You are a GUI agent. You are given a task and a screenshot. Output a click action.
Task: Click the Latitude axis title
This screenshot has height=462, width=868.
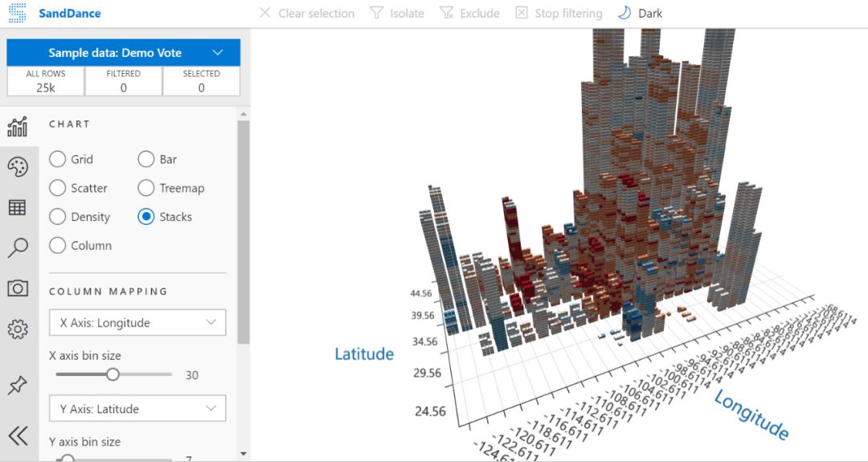[364, 354]
